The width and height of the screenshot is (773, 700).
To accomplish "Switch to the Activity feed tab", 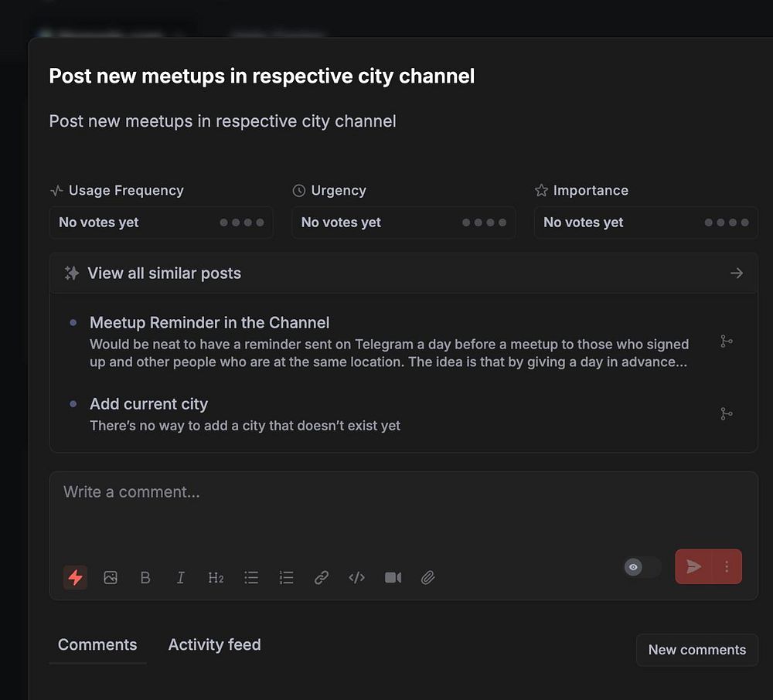I will pos(214,644).
